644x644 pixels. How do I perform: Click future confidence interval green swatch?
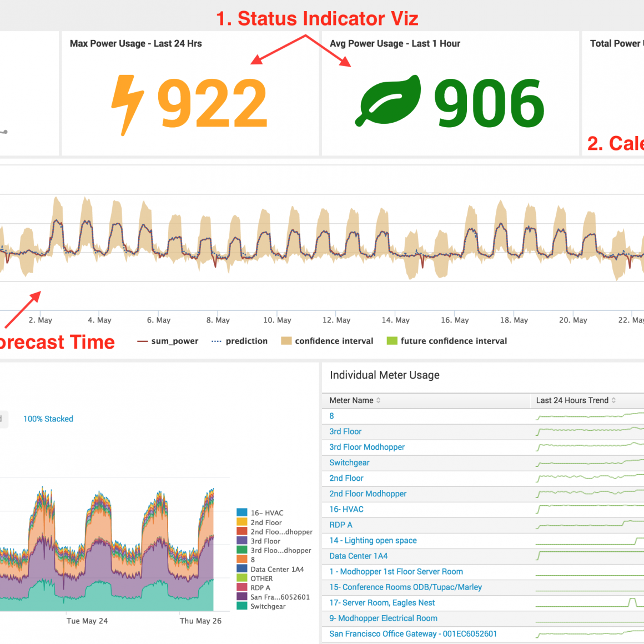pyautogui.click(x=392, y=341)
